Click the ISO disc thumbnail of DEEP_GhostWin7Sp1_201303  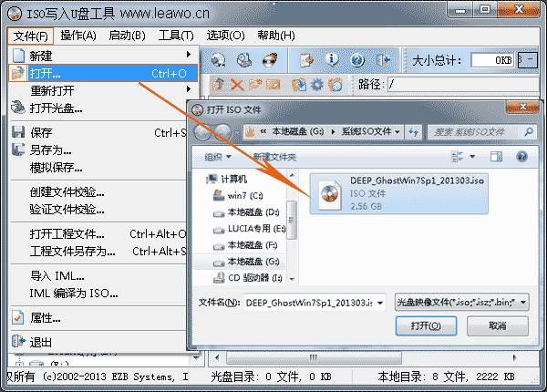330,193
